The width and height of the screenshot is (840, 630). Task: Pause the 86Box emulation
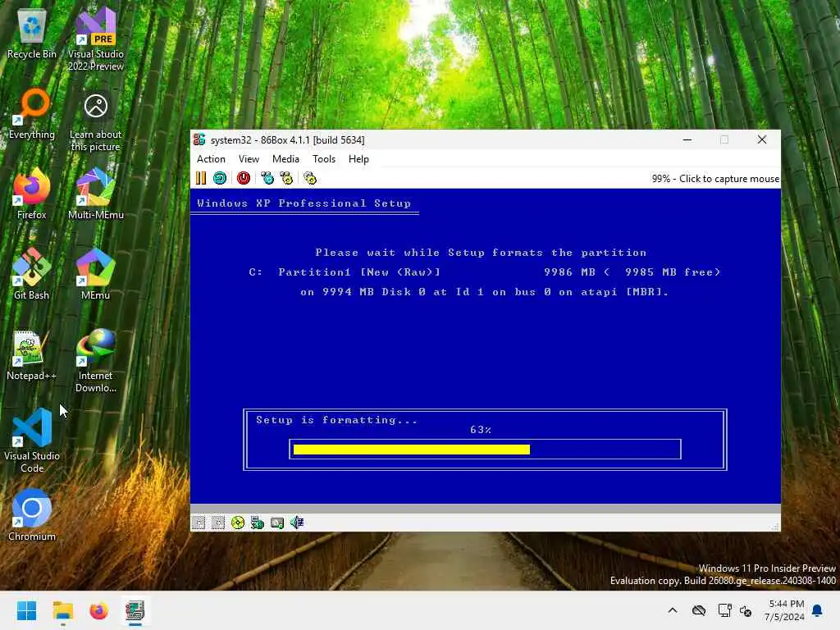click(x=201, y=178)
